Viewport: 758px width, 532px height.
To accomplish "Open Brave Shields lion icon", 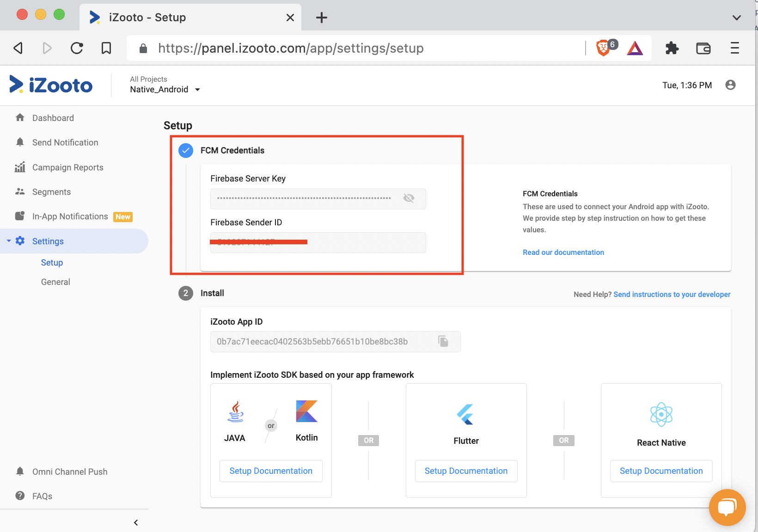I will pyautogui.click(x=604, y=48).
